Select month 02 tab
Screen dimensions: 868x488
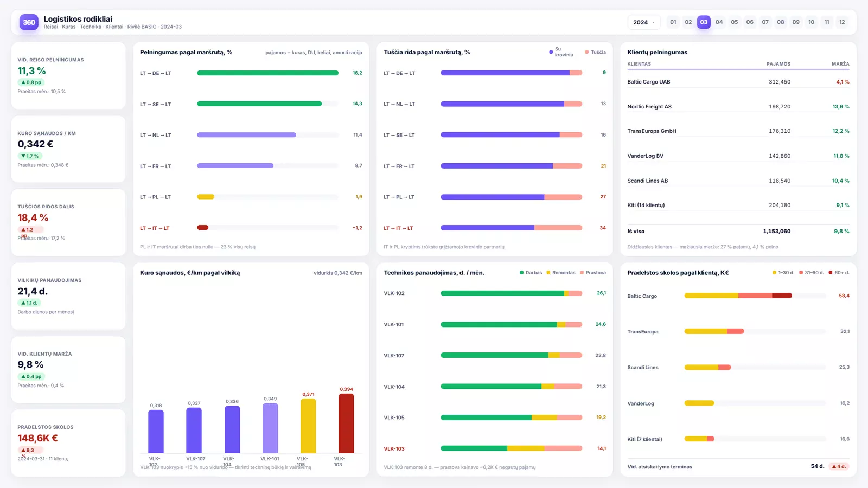[688, 22]
